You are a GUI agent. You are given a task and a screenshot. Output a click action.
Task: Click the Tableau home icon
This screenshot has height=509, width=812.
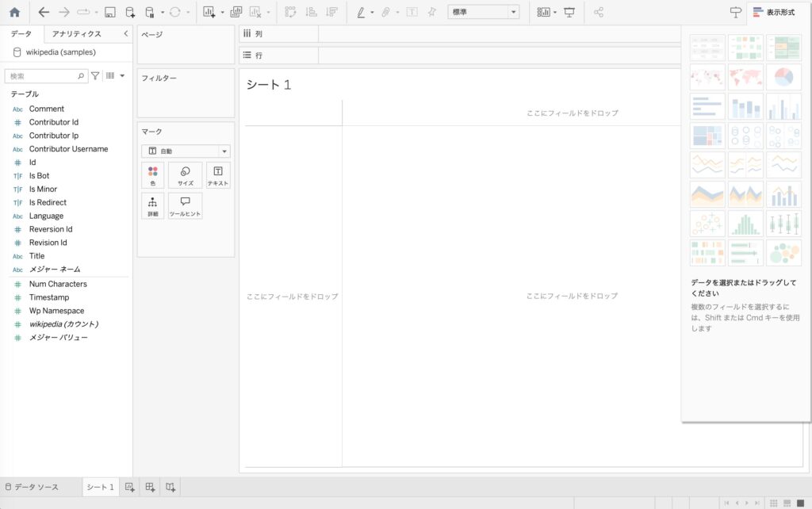(x=14, y=12)
